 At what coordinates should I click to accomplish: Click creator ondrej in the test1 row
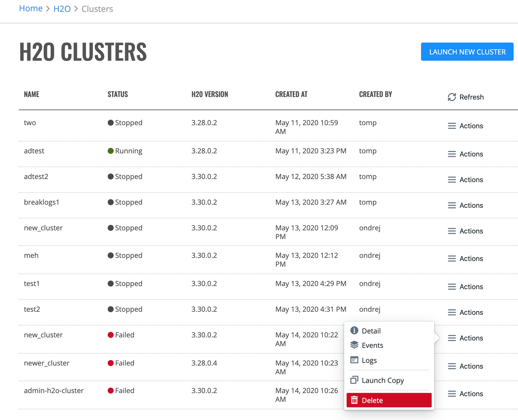point(370,284)
